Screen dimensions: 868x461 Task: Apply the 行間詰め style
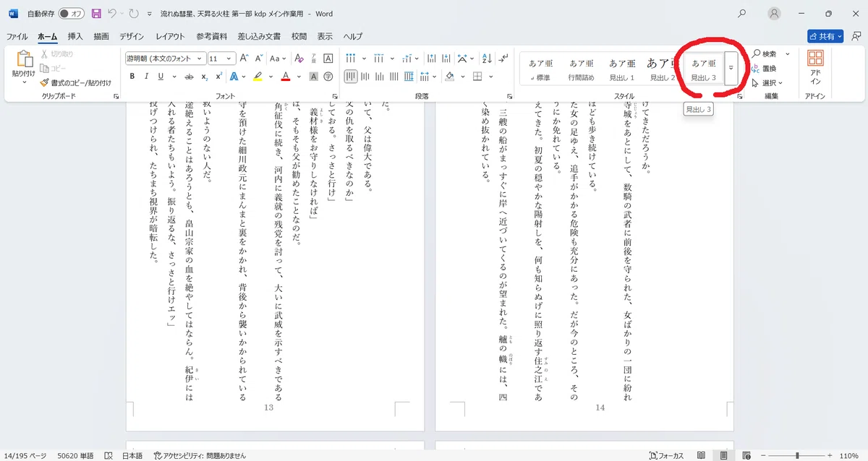pyautogui.click(x=582, y=69)
